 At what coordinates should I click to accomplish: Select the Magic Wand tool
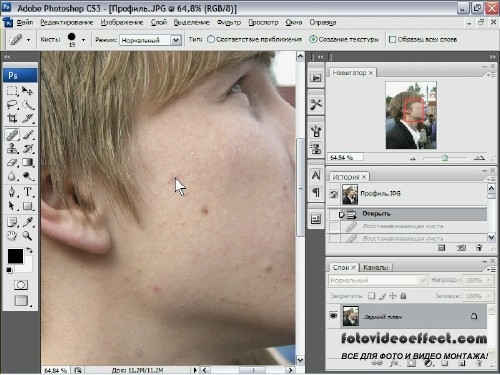[x=28, y=105]
